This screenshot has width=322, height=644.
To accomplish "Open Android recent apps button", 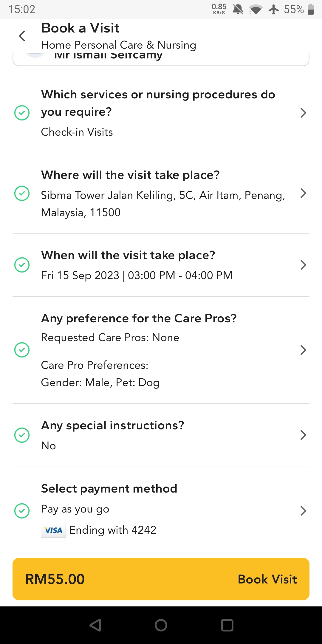I will tap(227, 625).
